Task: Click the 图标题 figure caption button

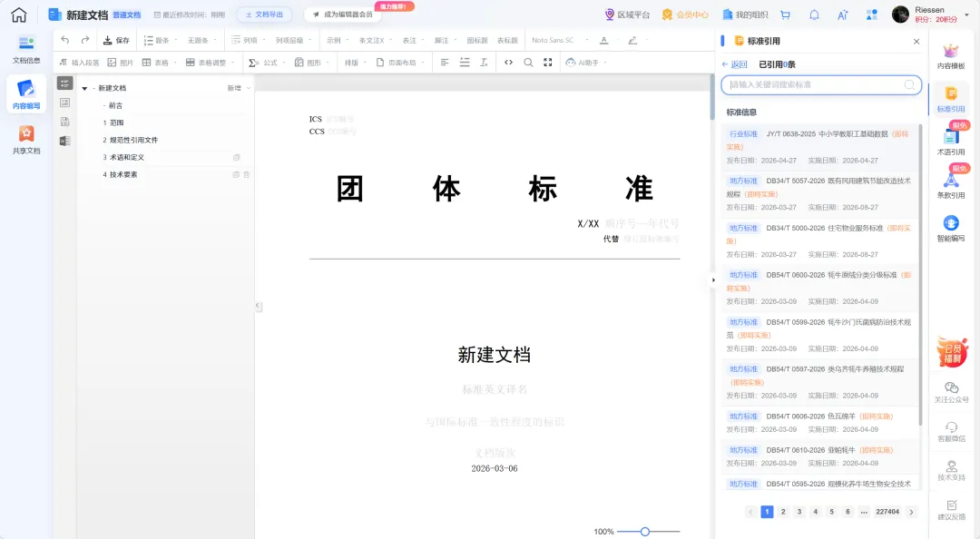Action: click(477, 40)
